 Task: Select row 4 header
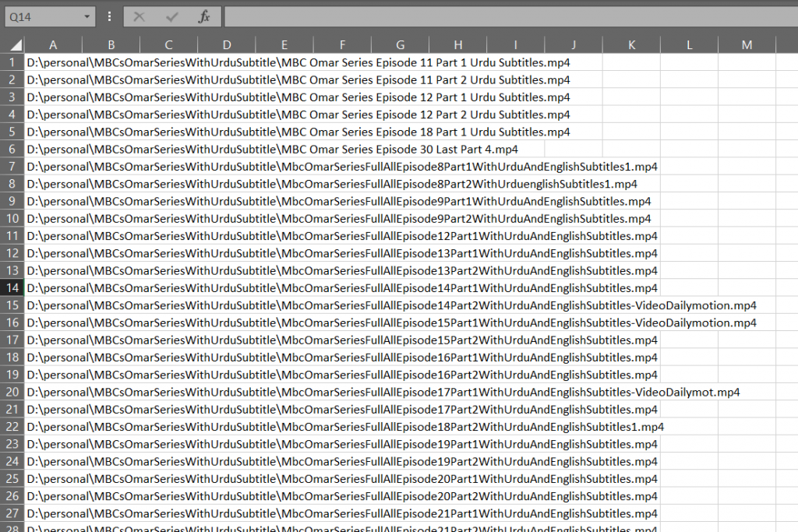(x=12, y=115)
